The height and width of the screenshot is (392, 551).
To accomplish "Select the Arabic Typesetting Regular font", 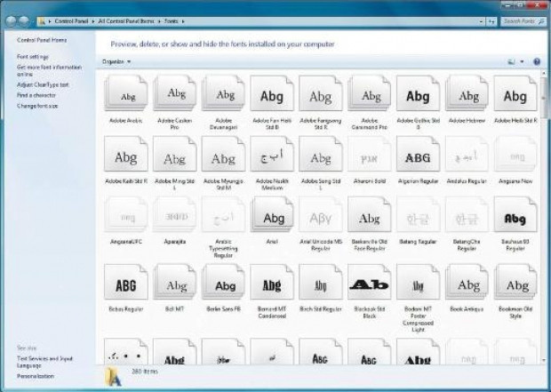I will click(x=223, y=214).
